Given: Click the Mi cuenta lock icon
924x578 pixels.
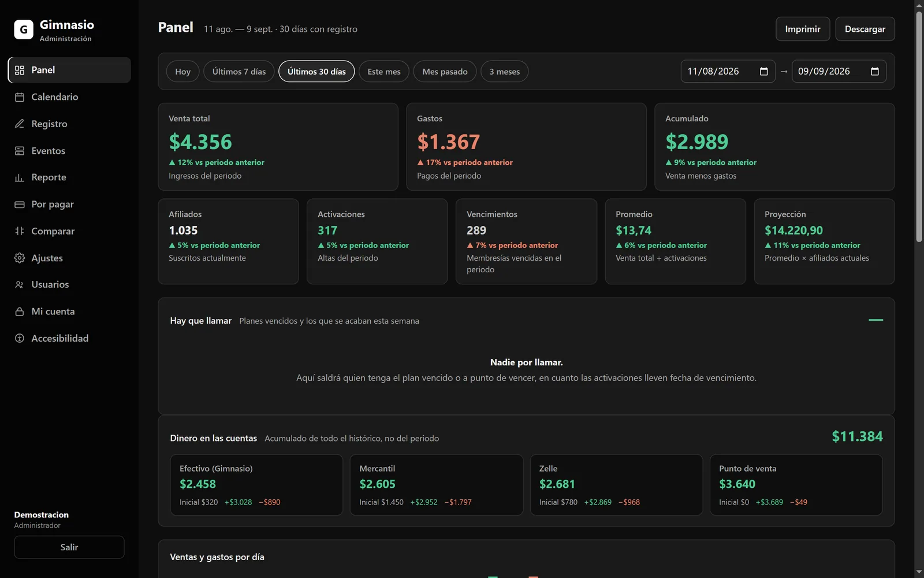Looking at the screenshot, I should tap(20, 312).
